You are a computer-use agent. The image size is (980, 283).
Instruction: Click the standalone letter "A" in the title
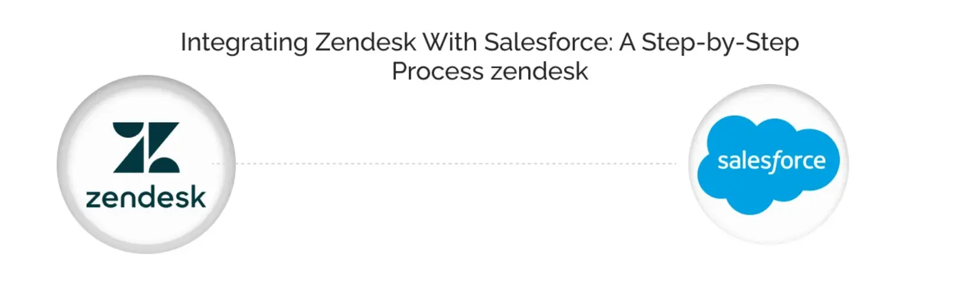point(626,43)
